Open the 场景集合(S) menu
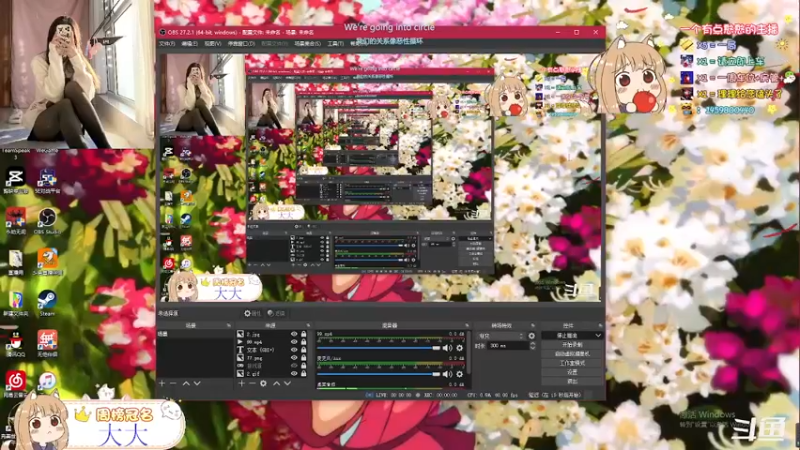 pos(307,44)
